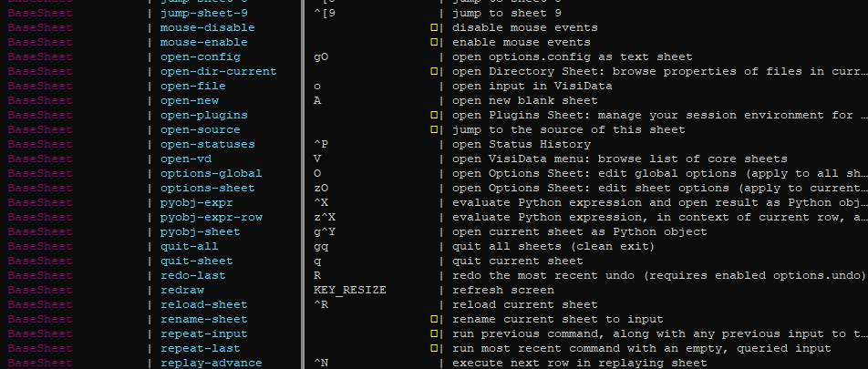
Task: Select the 'open-vd' command cell
Action: tap(186, 159)
